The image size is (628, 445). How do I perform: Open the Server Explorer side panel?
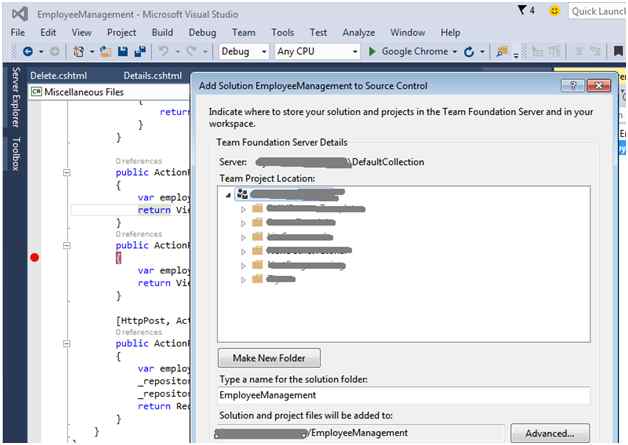coord(16,97)
